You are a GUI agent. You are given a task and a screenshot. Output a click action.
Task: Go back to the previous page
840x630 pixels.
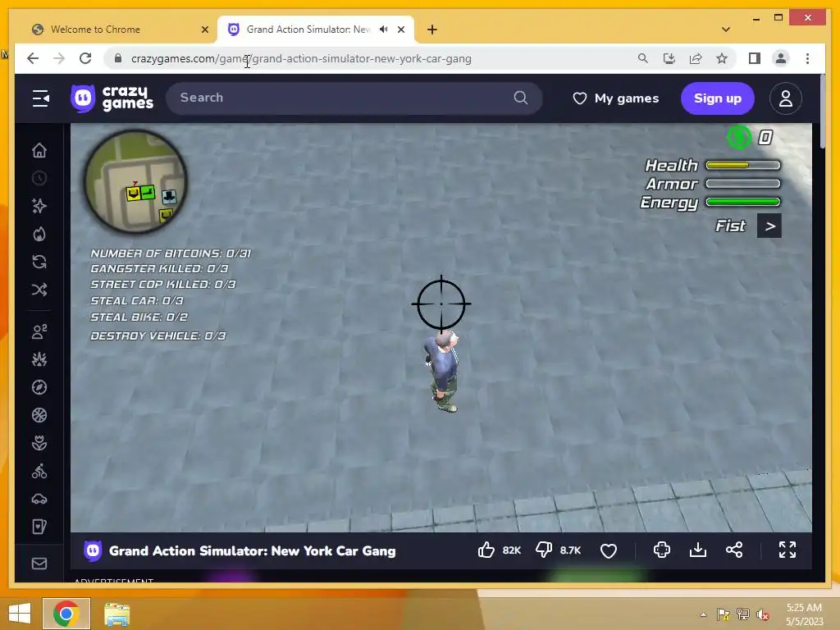(x=33, y=58)
